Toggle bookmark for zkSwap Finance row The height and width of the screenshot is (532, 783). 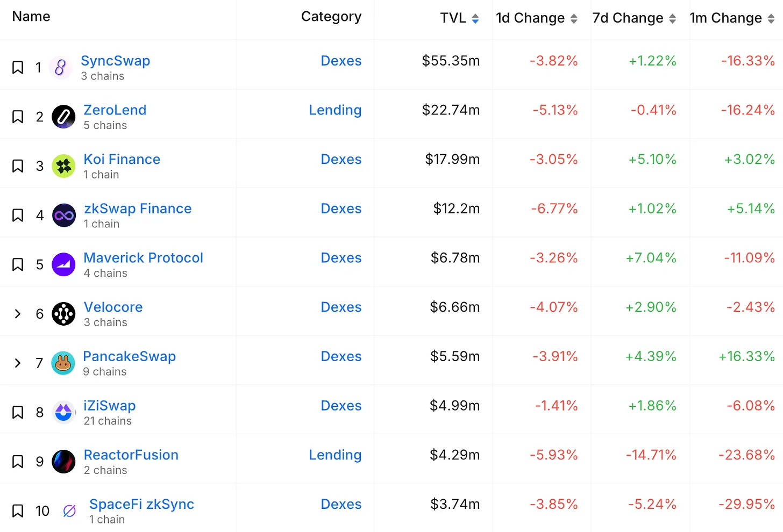18,215
